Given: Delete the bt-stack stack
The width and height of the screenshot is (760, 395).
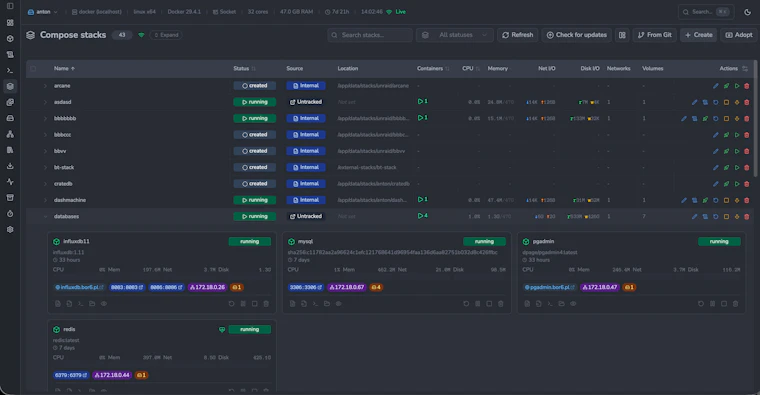Looking at the screenshot, I should click(747, 167).
